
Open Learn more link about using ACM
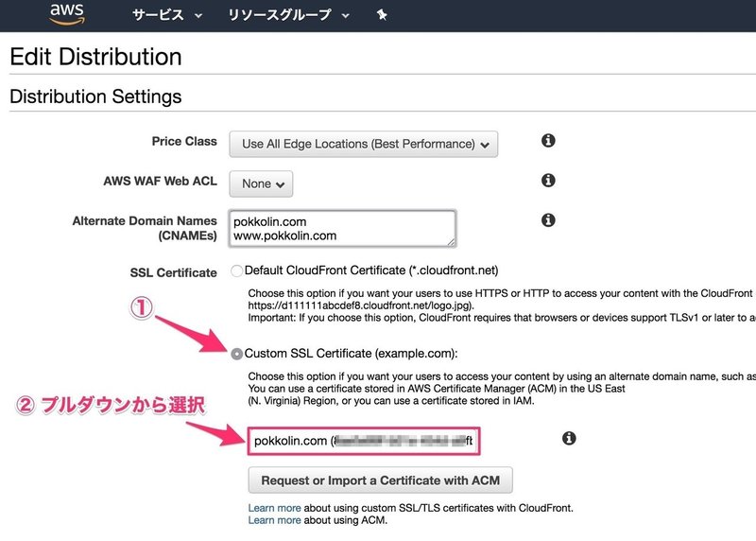click(274, 520)
